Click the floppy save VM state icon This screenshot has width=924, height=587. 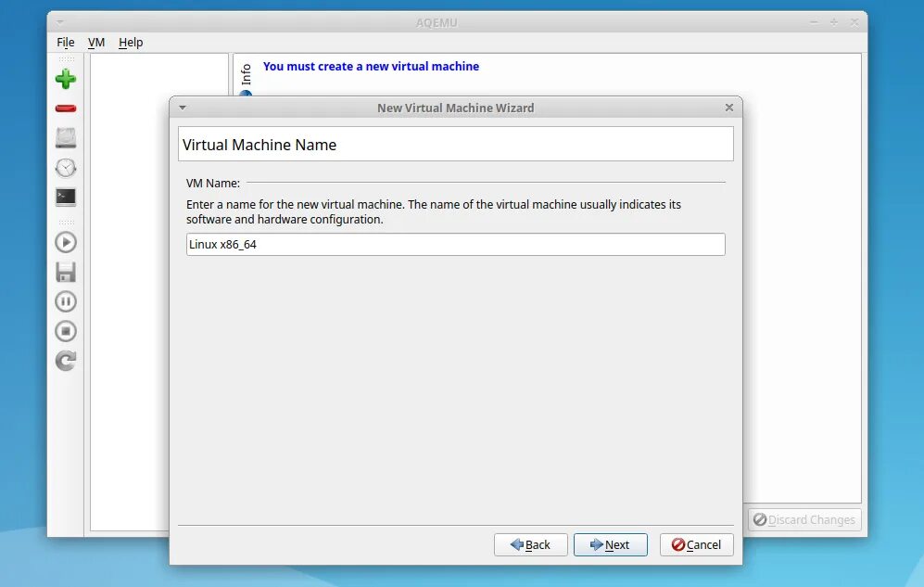click(x=66, y=273)
